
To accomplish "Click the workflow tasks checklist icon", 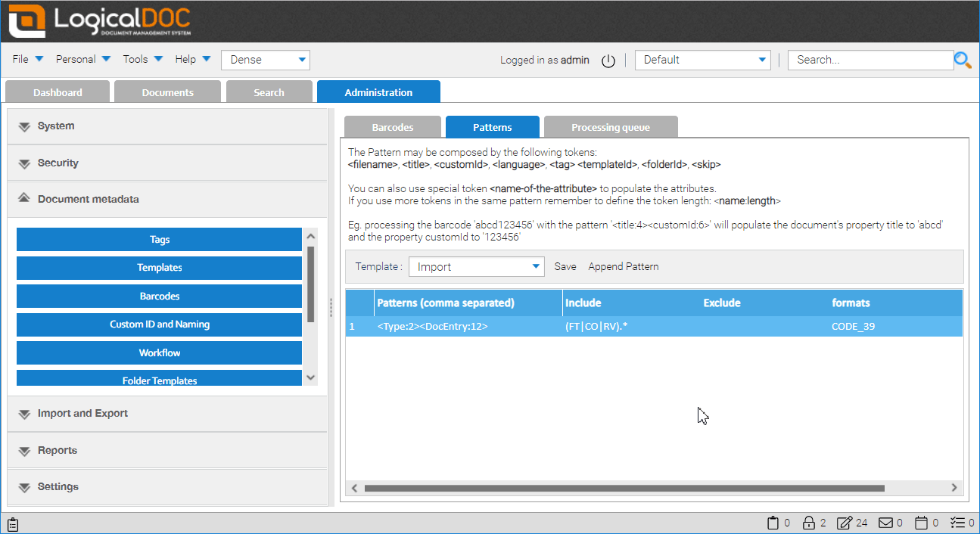I will tap(957, 523).
